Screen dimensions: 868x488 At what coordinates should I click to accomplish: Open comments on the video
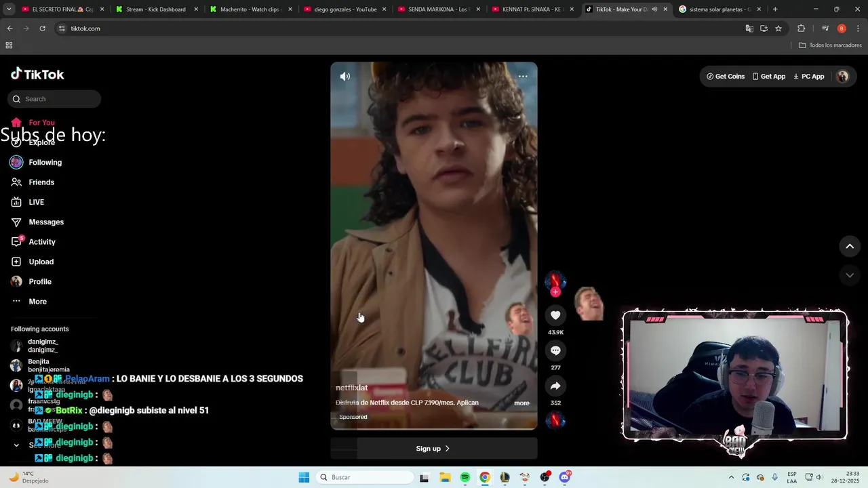click(555, 350)
